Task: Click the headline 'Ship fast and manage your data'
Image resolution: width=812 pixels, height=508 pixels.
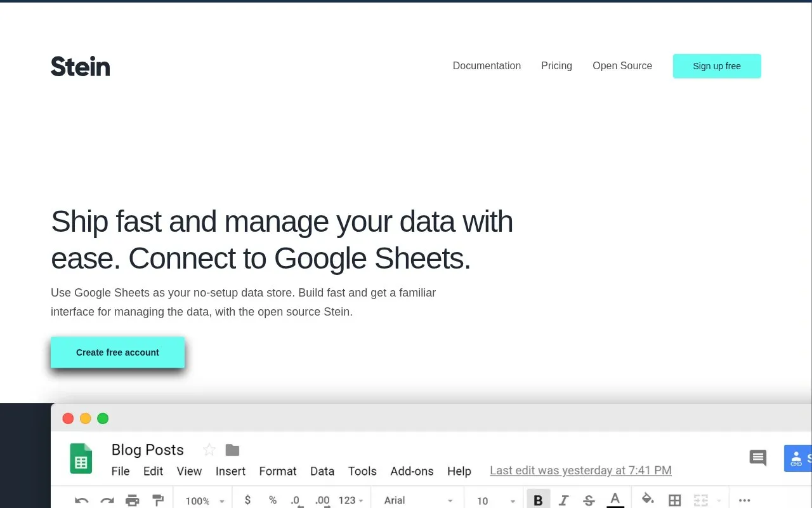Action: coord(282,240)
